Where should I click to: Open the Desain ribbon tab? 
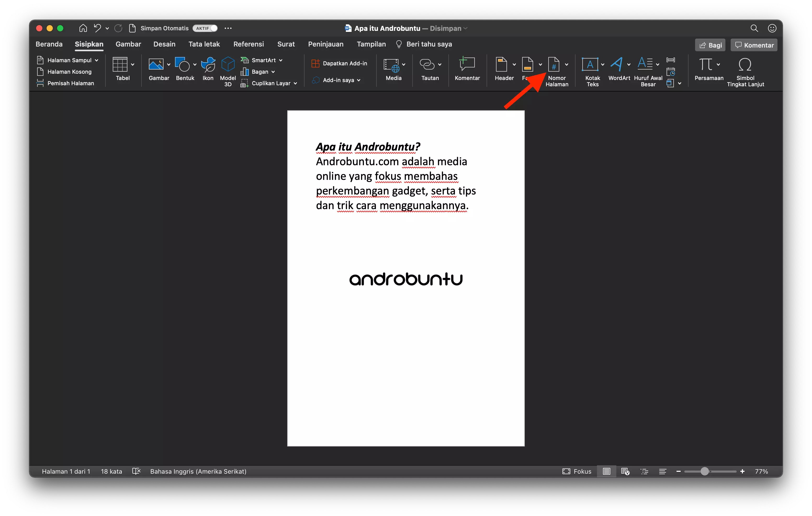(x=164, y=44)
